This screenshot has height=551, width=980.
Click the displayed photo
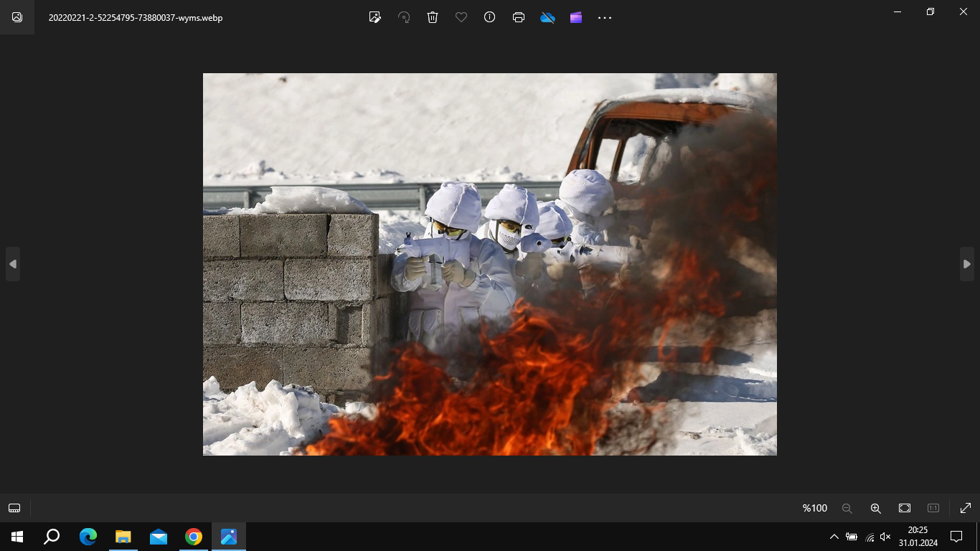(490, 264)
